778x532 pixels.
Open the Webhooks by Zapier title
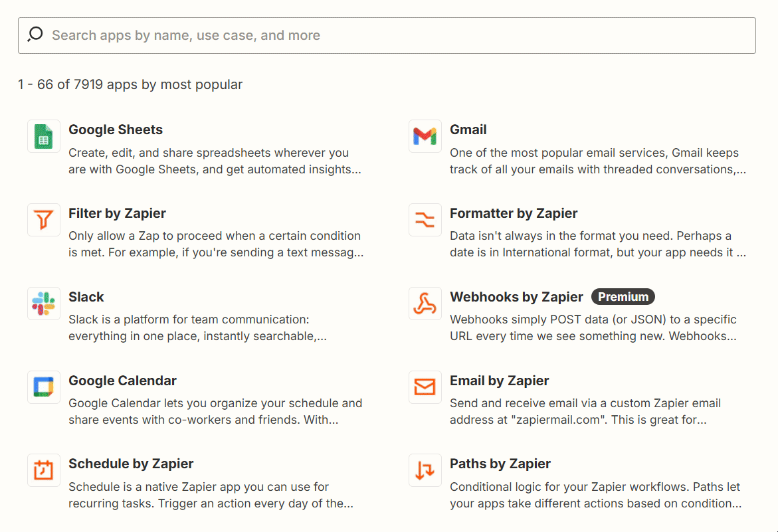(516, 298)
